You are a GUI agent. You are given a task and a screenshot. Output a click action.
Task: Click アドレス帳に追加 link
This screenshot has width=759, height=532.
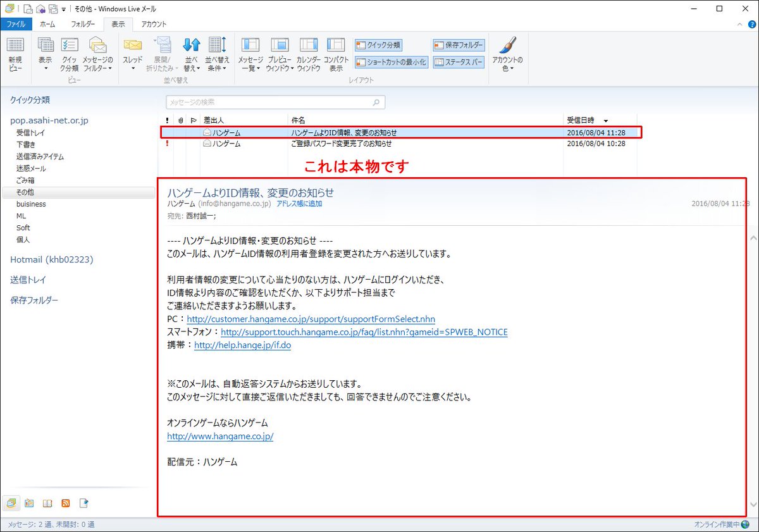point(299,204)
